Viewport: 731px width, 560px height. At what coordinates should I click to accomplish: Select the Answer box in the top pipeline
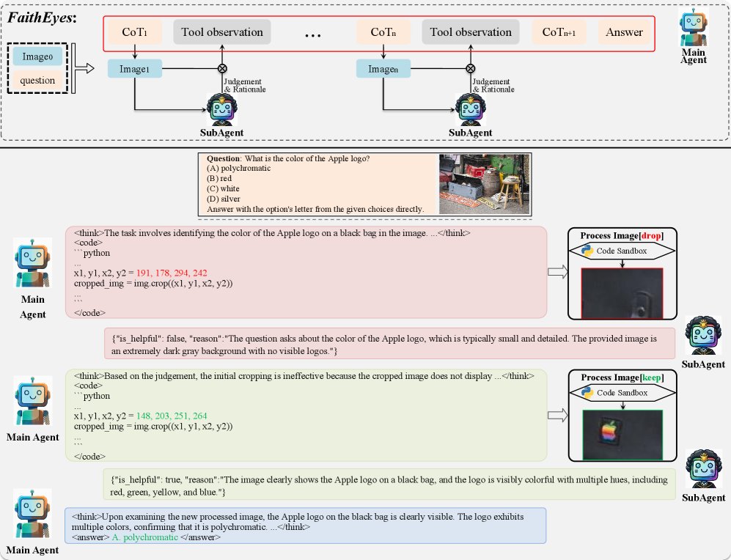624,32
